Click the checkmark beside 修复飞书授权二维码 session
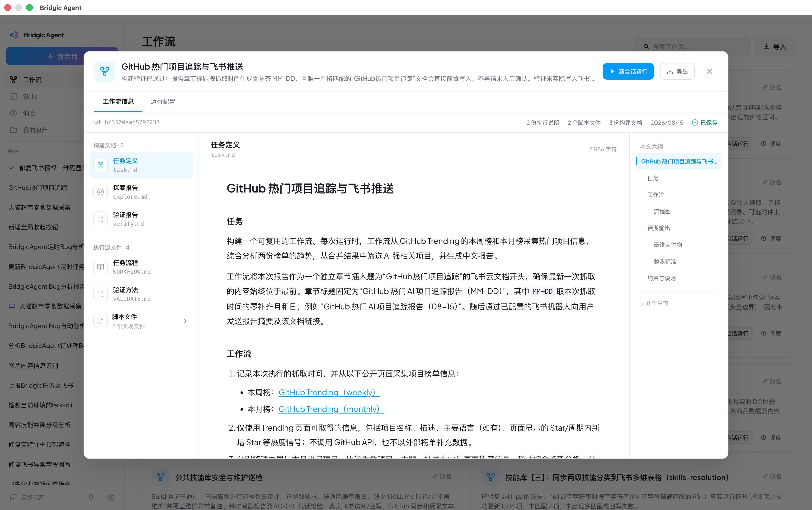812x510 pixels. pos(12,168)
